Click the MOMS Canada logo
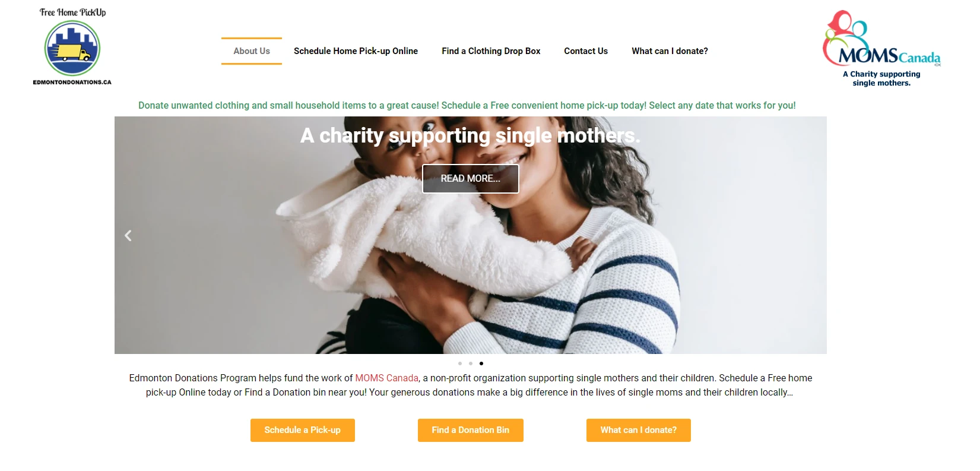Viewport: 980px width, 471px height. 881,48
